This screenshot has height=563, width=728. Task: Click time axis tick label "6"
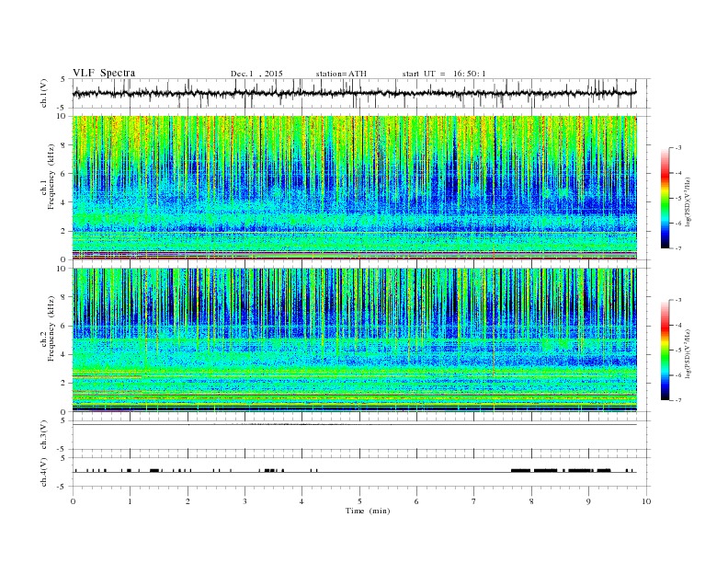click(x=416, y=501)
